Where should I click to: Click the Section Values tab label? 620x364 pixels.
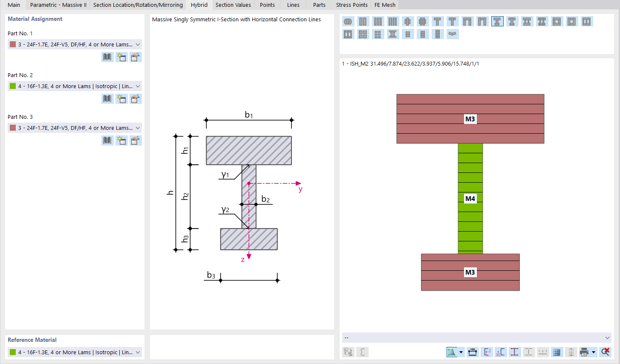coord(233,5)
